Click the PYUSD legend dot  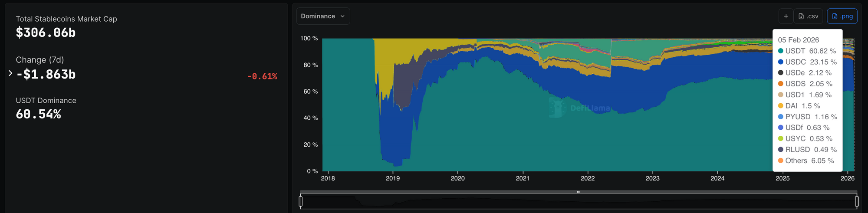click(x=781, y=117)
